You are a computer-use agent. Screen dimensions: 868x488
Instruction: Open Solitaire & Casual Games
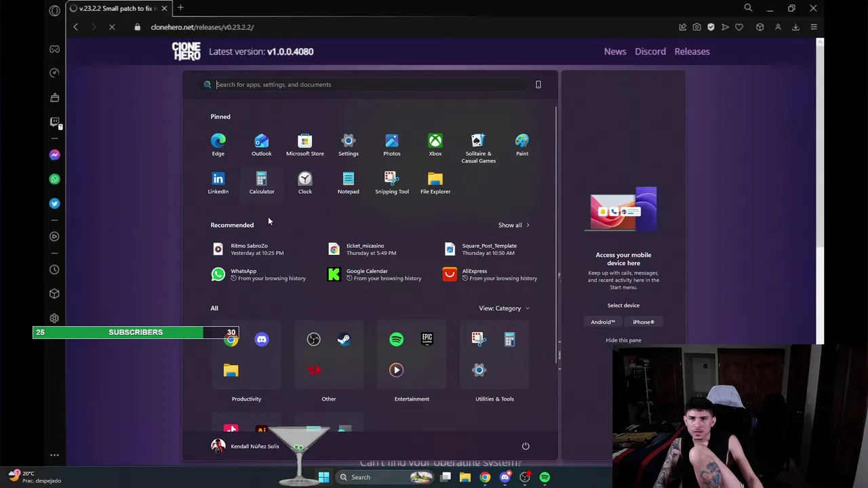point(478,148)
